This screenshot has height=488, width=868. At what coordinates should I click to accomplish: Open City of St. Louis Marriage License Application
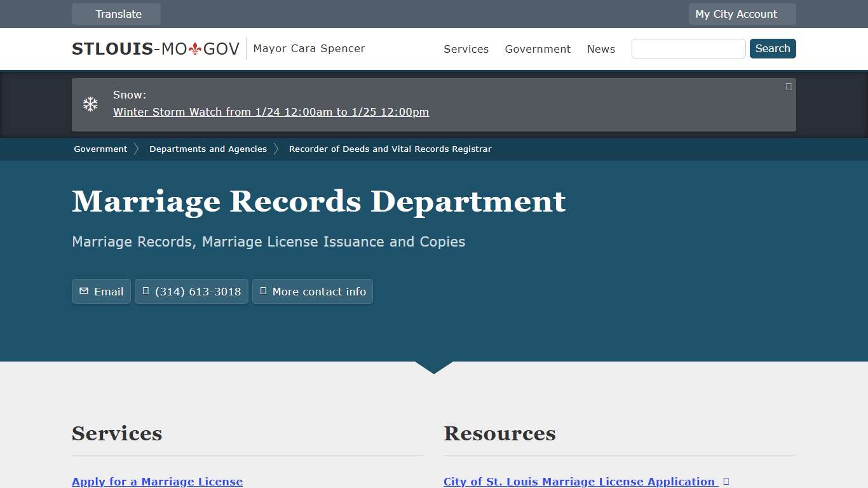(578, 481)
